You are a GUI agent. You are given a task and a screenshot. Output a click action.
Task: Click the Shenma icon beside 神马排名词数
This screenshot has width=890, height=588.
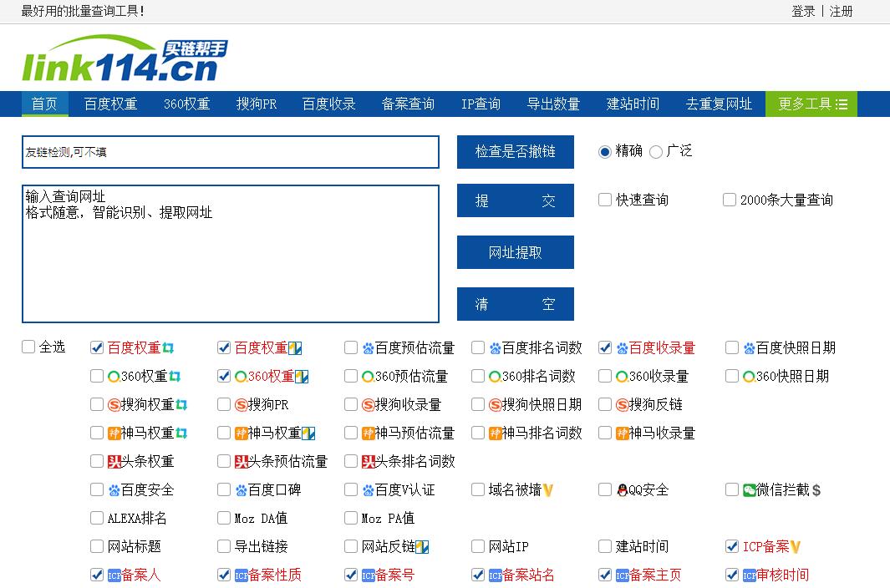(496, 433)
